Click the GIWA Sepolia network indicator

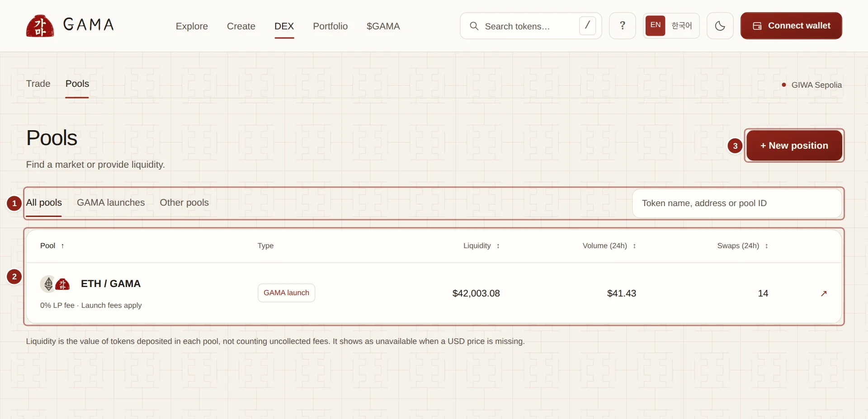[x=811, y=85]
